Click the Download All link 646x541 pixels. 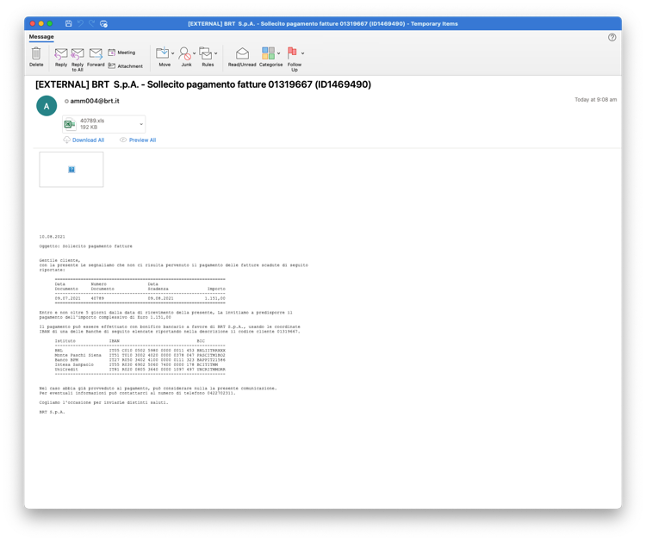point(87,140)
